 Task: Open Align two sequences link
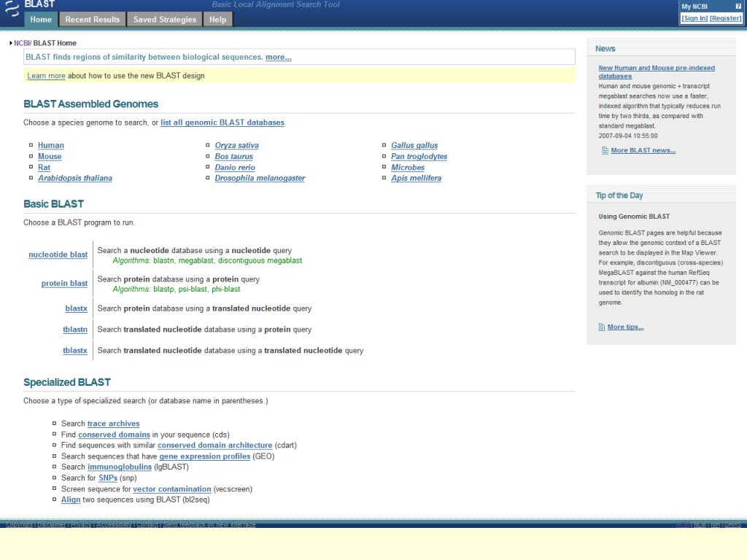click(x=71, y=500)
